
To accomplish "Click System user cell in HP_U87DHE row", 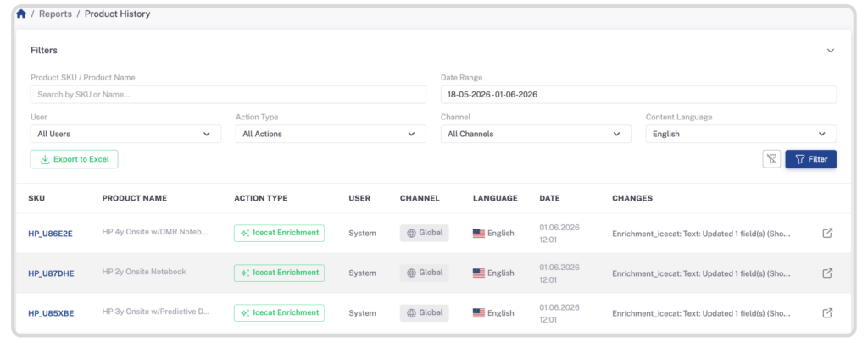I will (x=362, y=273).
